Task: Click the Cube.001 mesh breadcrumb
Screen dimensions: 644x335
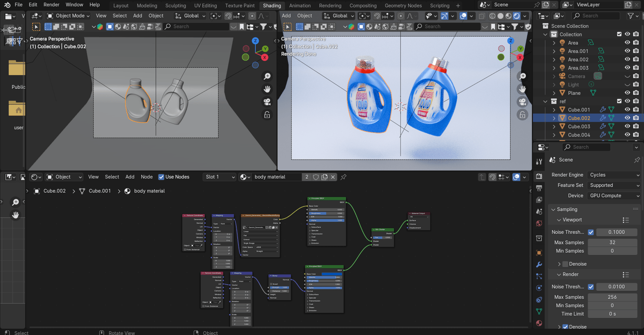Action: point(100,191)
